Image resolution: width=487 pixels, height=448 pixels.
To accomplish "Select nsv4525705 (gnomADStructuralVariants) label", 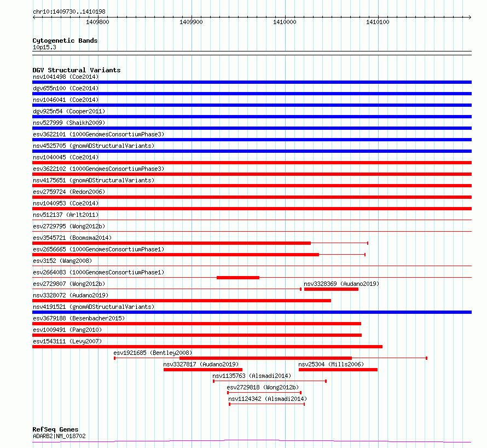I will pyautogui.click(x=94, y=146).
